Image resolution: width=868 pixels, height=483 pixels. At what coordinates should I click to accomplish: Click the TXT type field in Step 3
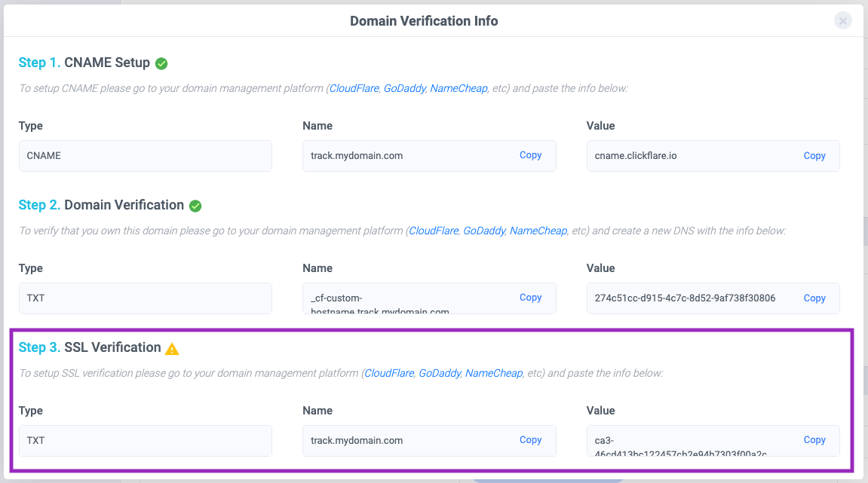click(x=145, y=440)
